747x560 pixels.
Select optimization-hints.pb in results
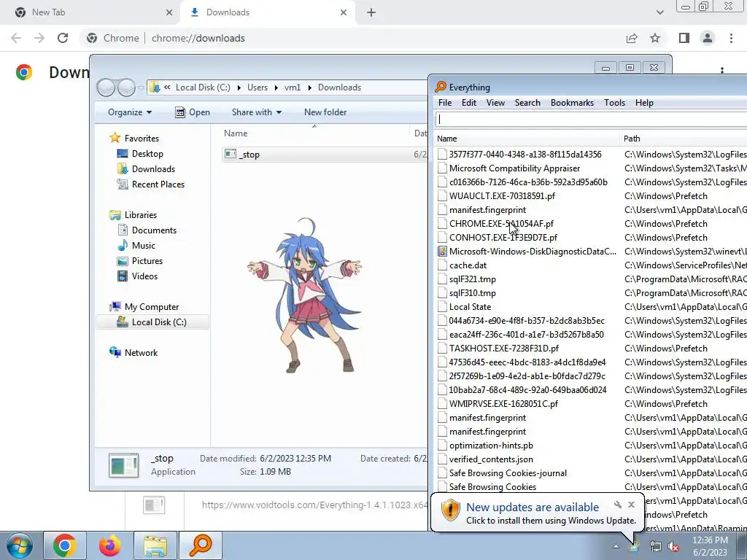[491, 446]
